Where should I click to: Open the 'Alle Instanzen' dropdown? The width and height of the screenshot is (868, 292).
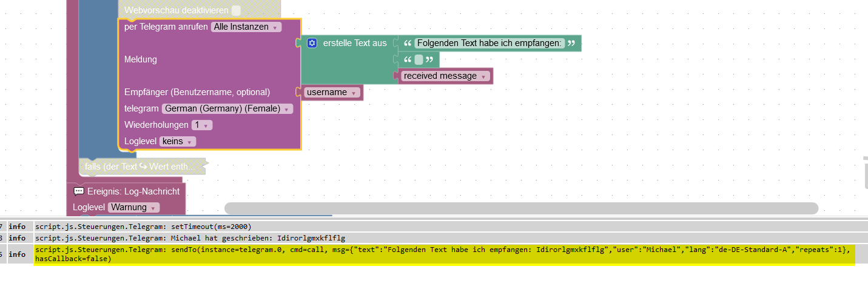[x=246, y=27]
